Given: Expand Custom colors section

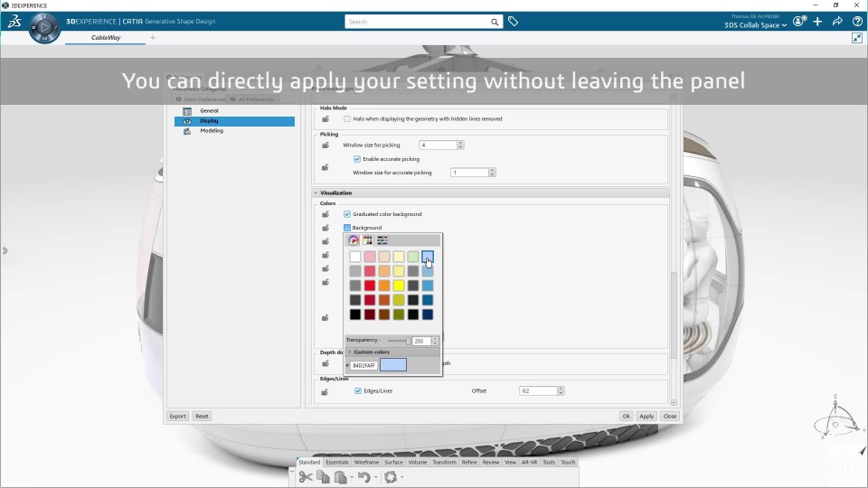Looking at the screenshot, I should (350, 352).
